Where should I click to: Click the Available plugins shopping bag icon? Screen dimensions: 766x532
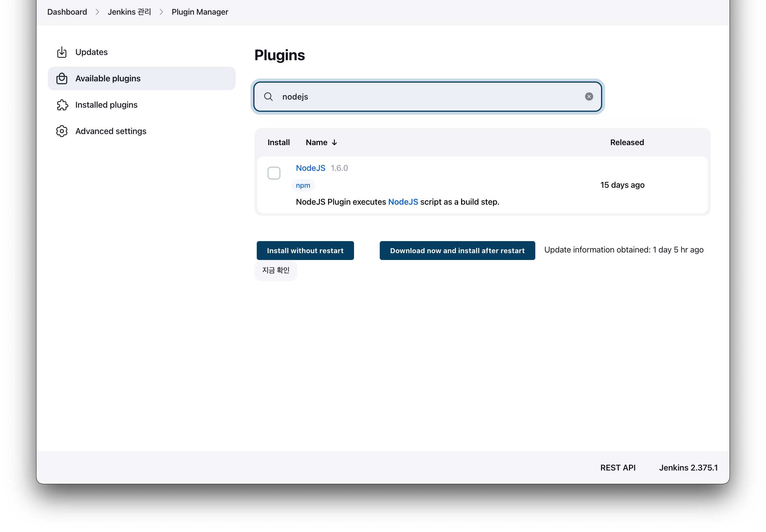click(x=62, y=79)
